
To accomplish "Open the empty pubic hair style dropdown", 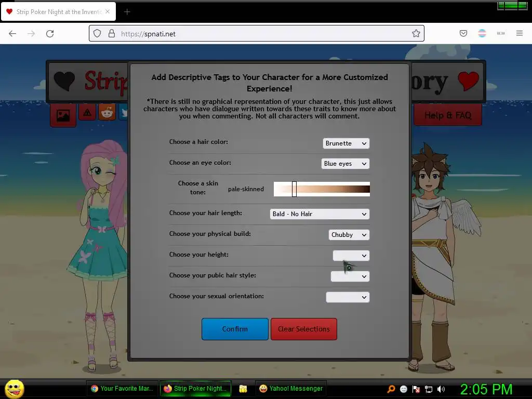I will point(350,276).
